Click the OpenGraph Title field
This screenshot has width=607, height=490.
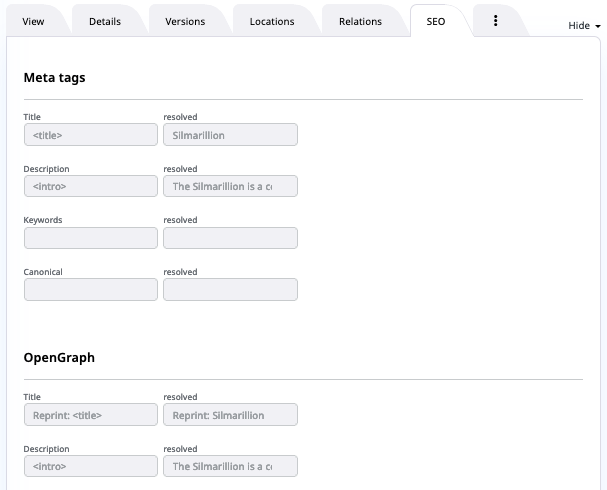tap(90, 415)
